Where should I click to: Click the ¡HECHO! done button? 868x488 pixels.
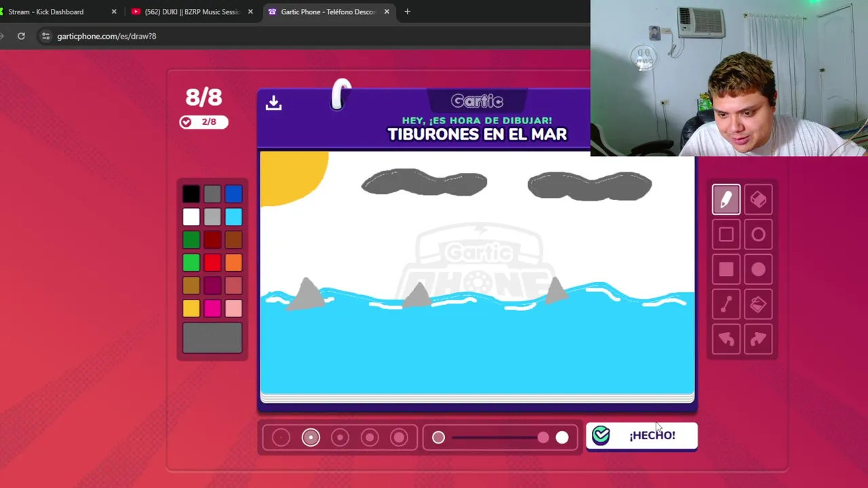pos(642,436)
